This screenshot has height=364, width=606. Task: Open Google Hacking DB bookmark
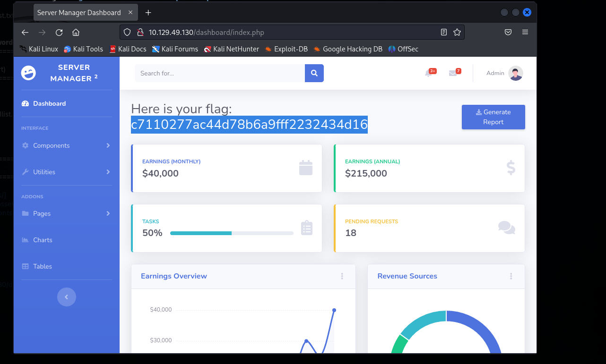coord(348,49)
